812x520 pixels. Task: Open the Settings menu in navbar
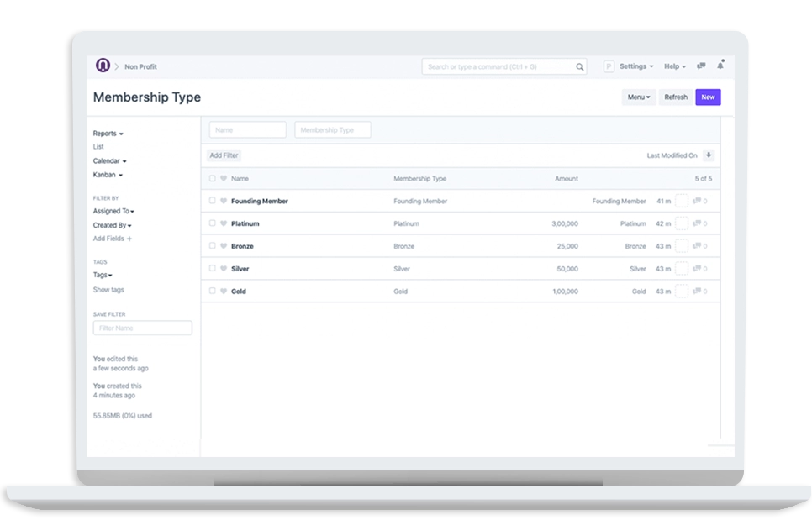635,66
